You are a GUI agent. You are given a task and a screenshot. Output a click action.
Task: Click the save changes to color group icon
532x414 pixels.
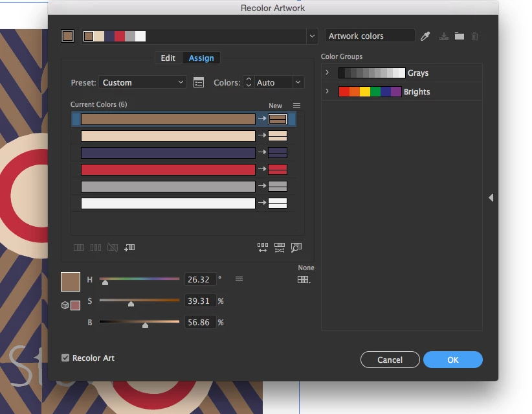444,36
